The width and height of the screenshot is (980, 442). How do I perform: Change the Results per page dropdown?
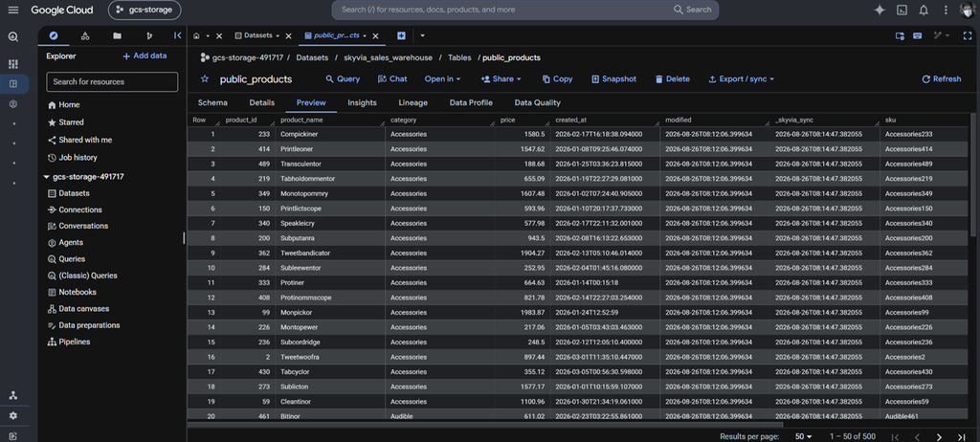click(x=803, y=436)
